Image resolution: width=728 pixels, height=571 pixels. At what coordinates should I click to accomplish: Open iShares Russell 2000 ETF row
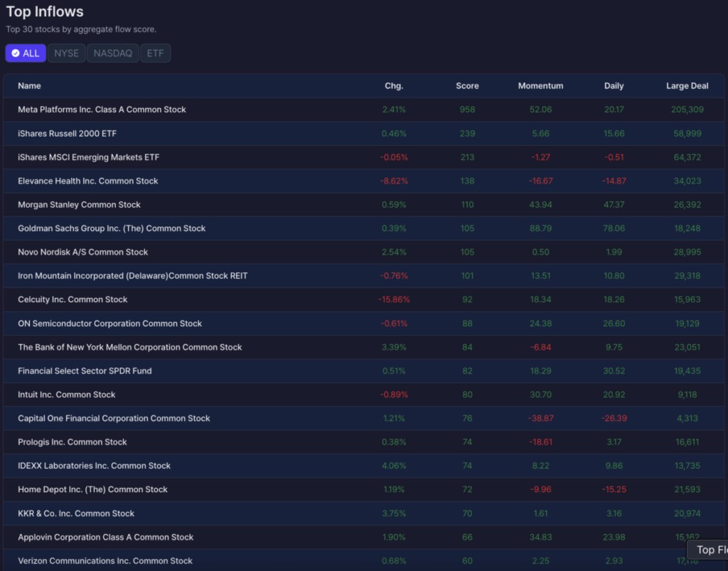tap(363, 133)
